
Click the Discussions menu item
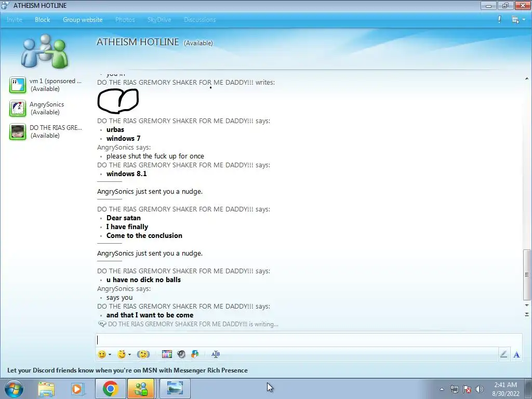point(200,20)
